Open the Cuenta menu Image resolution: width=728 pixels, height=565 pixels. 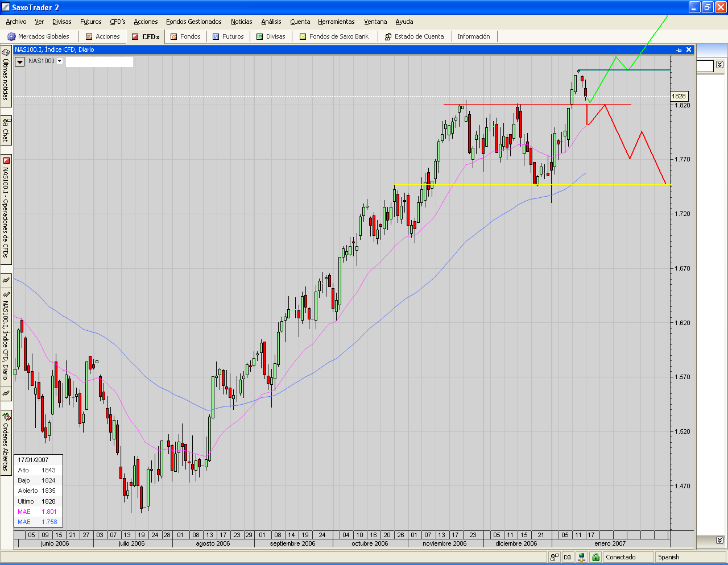(300, 22)
